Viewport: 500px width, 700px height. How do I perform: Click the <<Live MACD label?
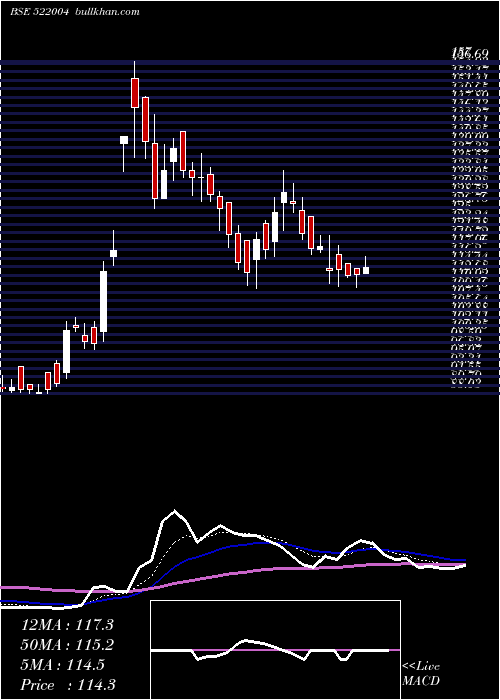point(421,674)
